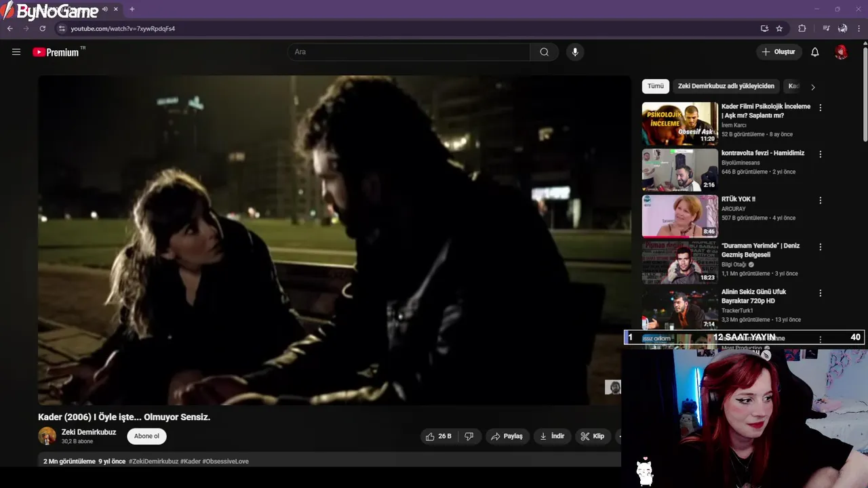
Task: Click the İndir download button
Action: pyautogui.click(x=552, y=436)
